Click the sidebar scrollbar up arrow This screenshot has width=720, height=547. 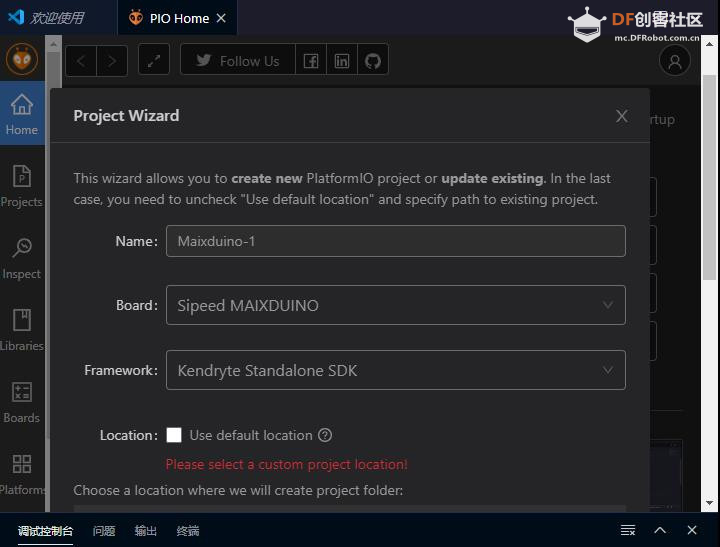(53, 44)
